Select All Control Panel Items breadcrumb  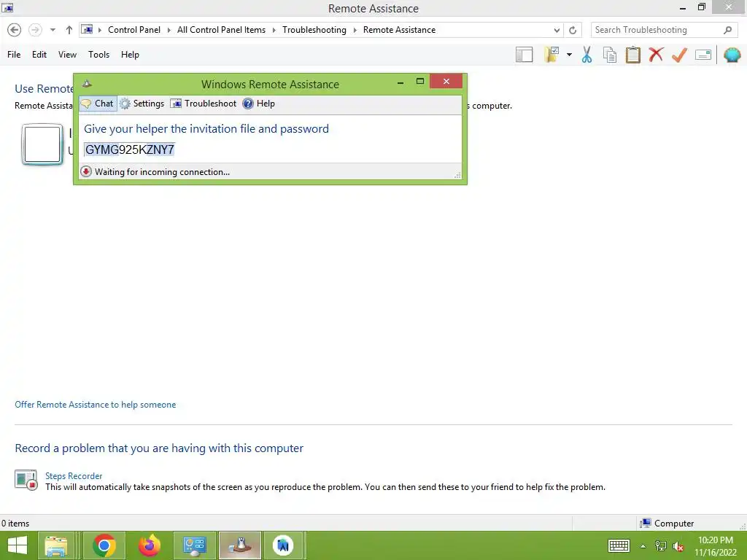click(221, 29)
